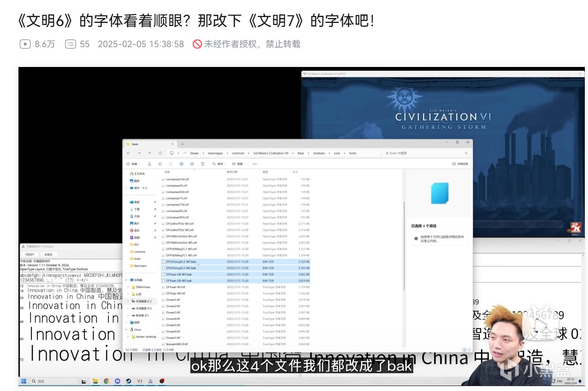Click the search magnifier in fonts search box

(x=466, y=153)
